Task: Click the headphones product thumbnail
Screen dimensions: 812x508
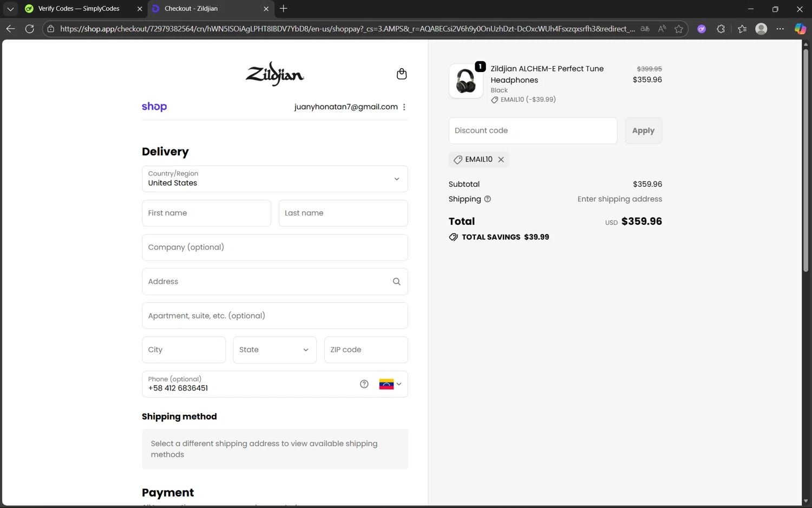Action: [466, 81]
